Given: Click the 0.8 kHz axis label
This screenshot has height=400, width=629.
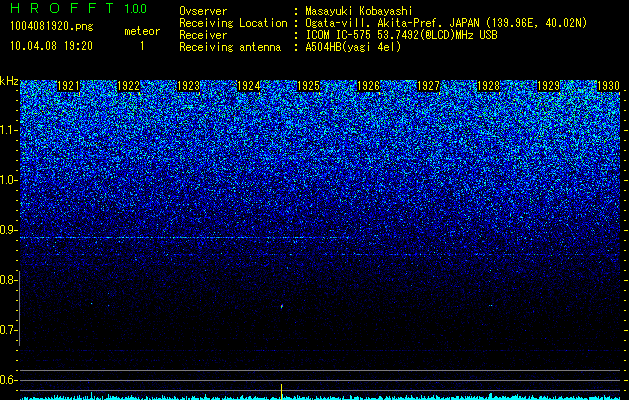Looking at the screenshot, I should (8, 280).
